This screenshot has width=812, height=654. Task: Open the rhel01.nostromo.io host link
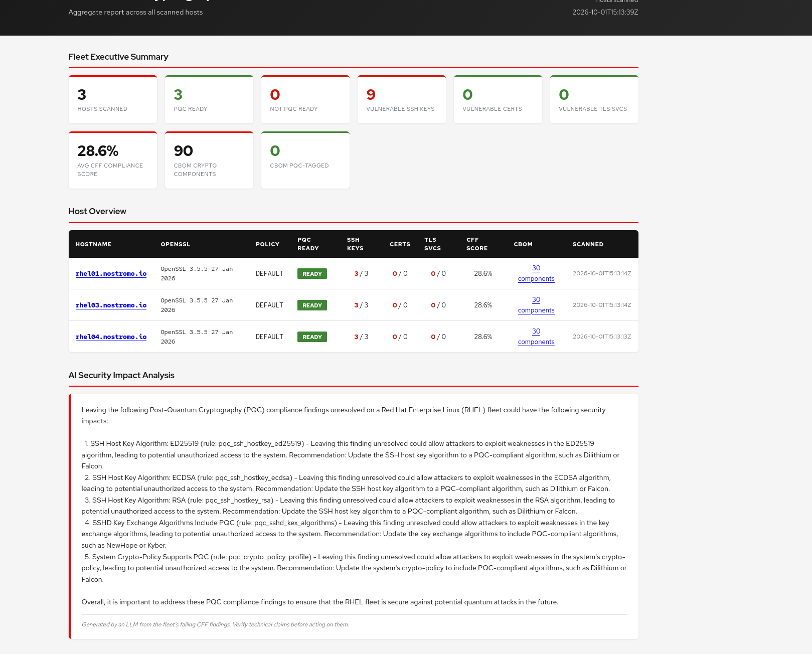[x=111, y=273]
